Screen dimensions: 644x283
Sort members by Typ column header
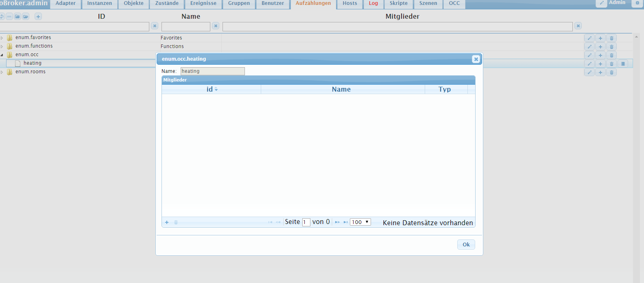point(446,89)
